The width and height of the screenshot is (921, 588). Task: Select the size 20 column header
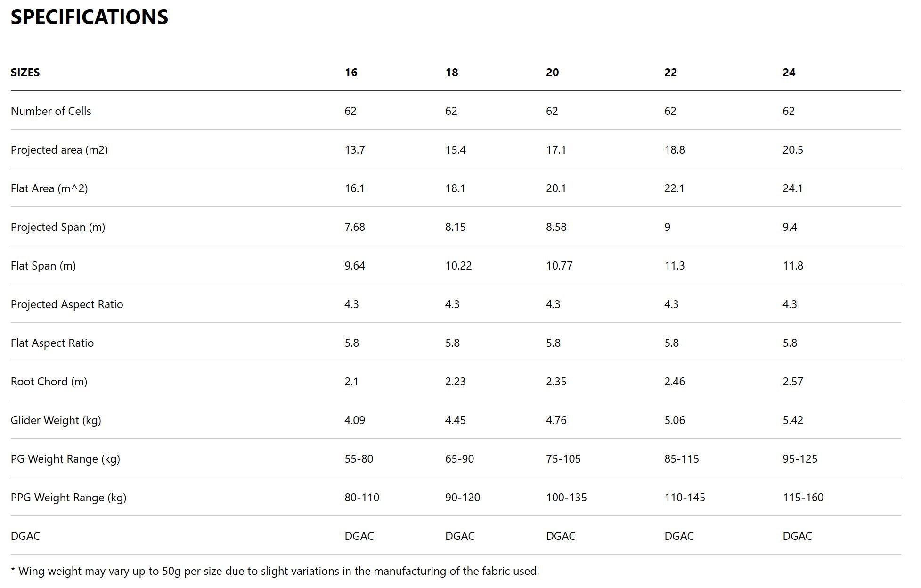[552, 73]
